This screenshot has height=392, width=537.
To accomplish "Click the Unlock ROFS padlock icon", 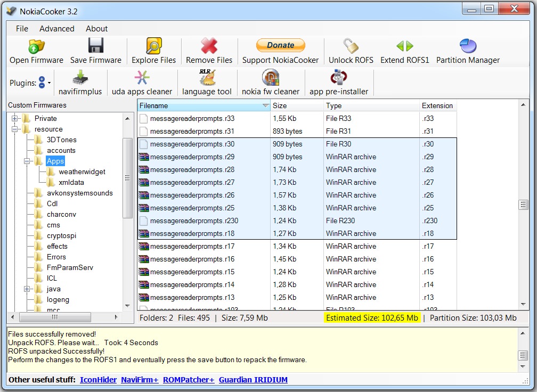I will 351,46.
